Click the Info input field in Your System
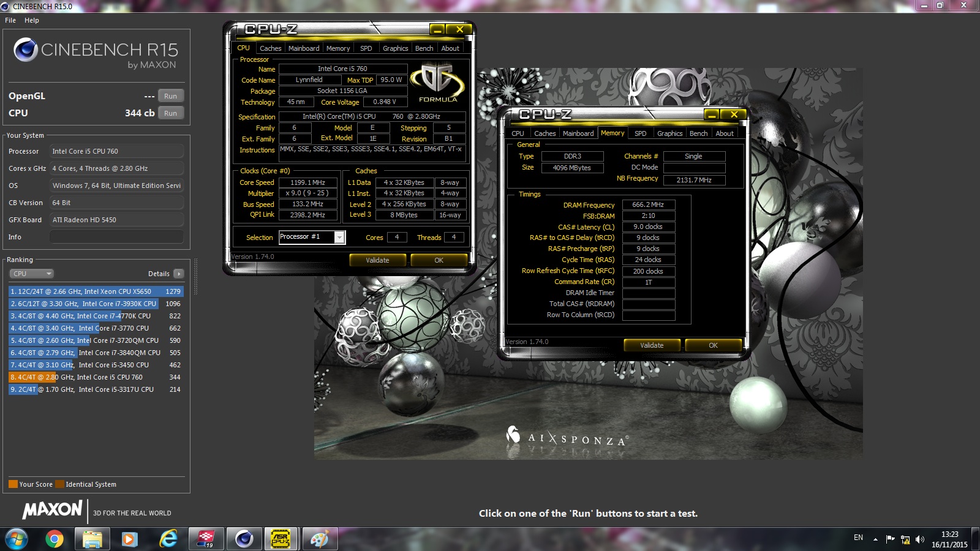 coord(116,237)
